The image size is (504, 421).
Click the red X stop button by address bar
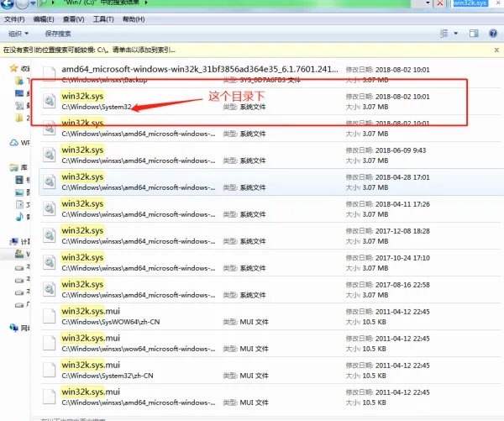click(x=440, y=3)
